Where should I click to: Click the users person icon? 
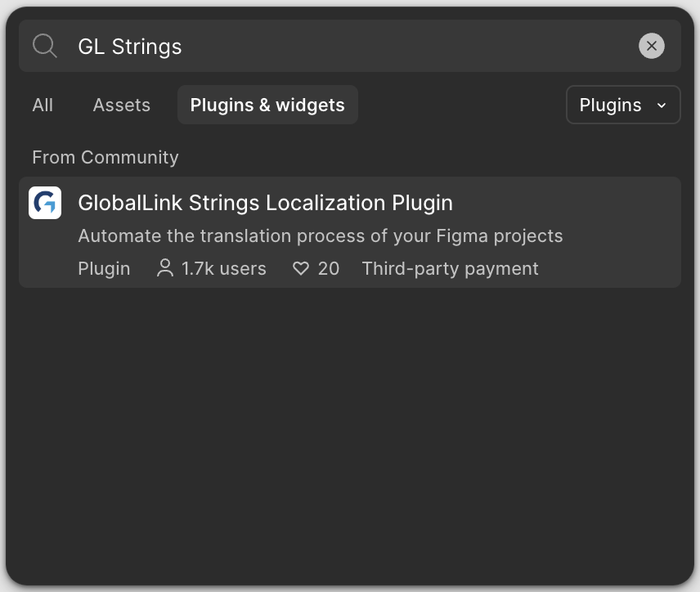(x=164, y=268)
